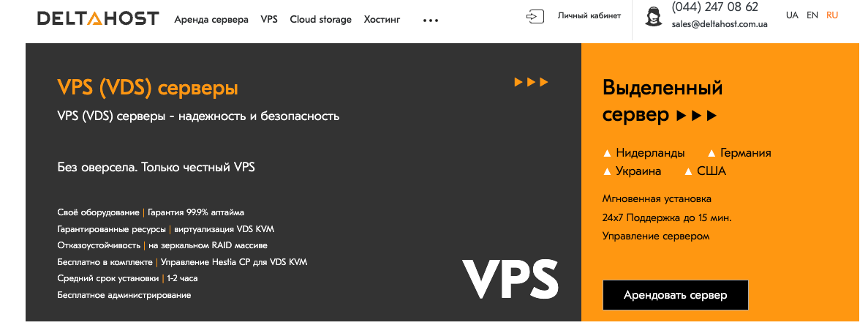Click black arrows next to "сервер"
Screen dimensions: 868x328
[696, 116]
